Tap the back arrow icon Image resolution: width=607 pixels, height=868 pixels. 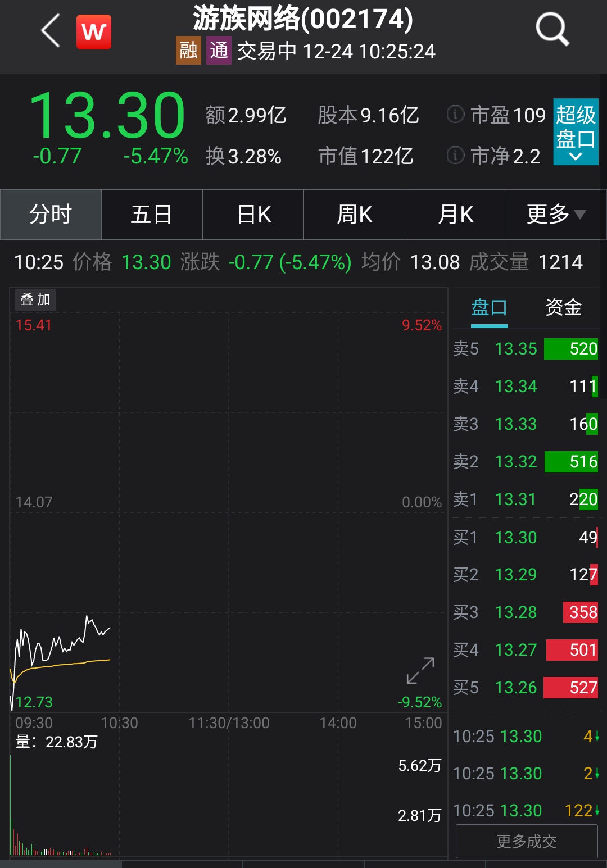tap(51, 31)
